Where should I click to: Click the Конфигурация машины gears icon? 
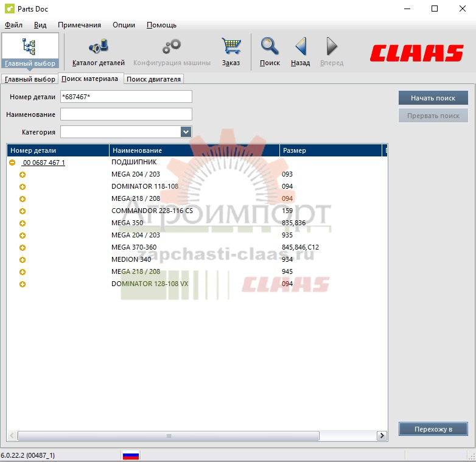(172, 46)
